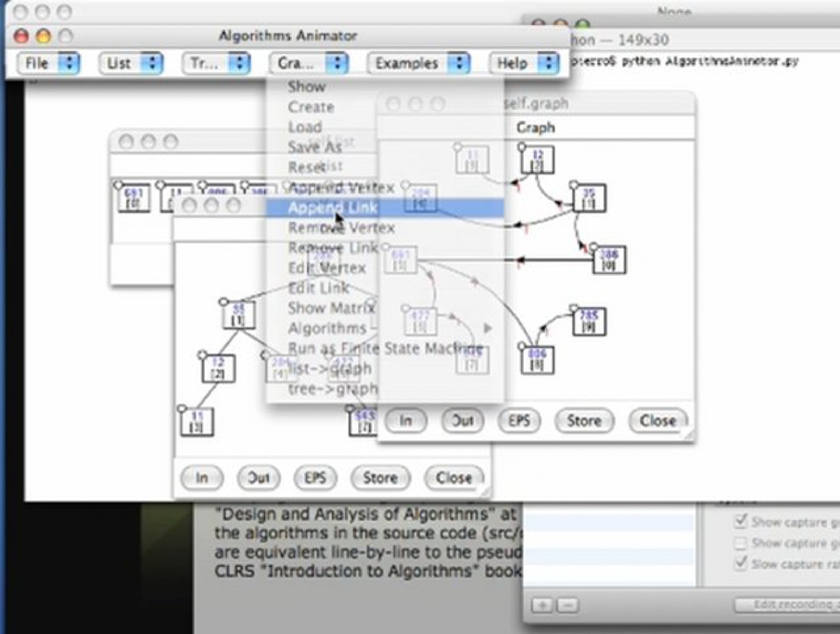
Task: Open the Tr... (Tree) dropdown menu
Action: [216, 63]
